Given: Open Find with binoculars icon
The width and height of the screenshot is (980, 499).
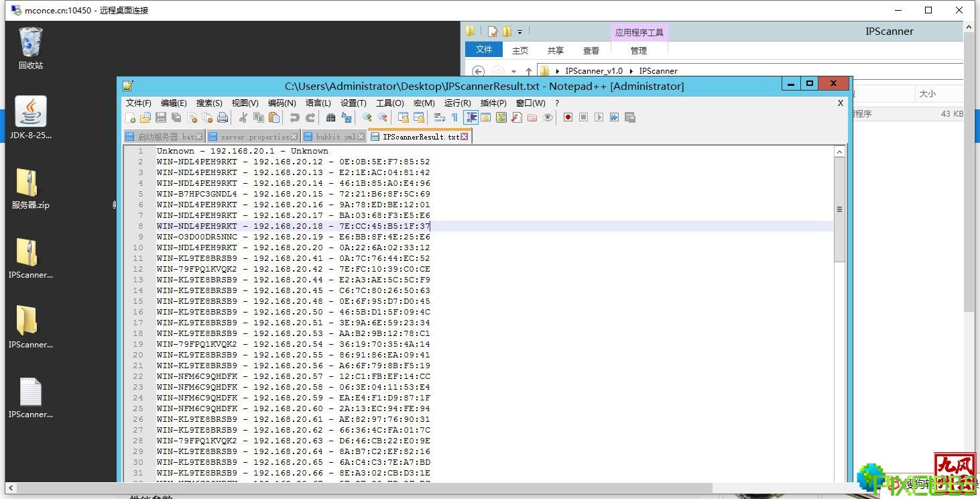Looking at the screenshot, I should tap(330, 117).
